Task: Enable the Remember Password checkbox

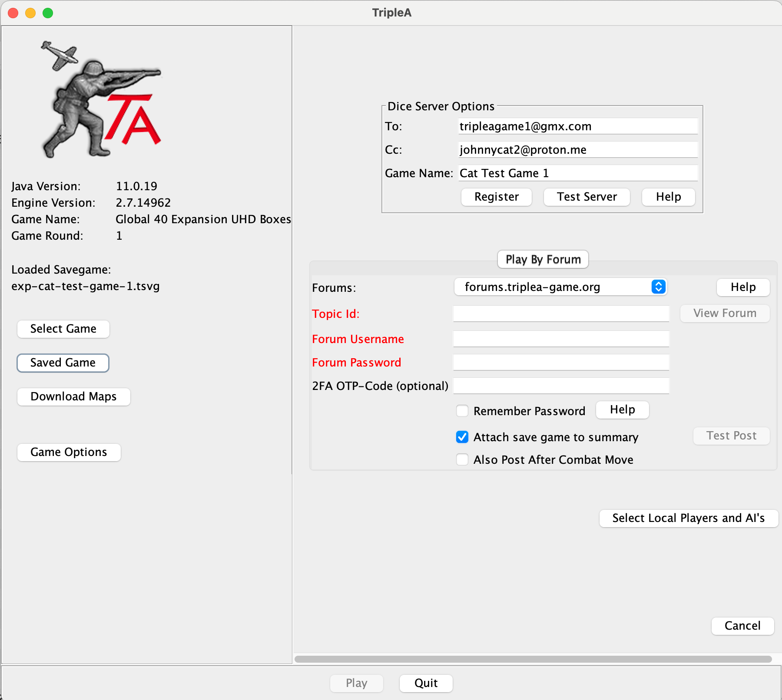Action: [x=462, y=411]
